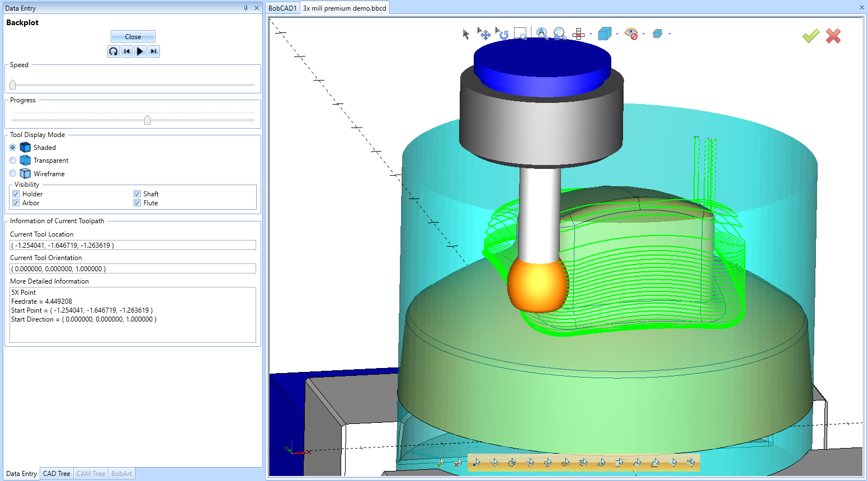
Task: Open the dropdown next to the hide entities icon
Action: 643,35
